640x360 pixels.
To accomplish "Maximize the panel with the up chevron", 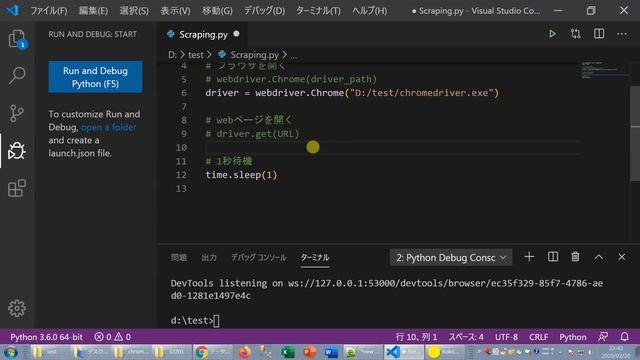I will [x=598, y=257].
